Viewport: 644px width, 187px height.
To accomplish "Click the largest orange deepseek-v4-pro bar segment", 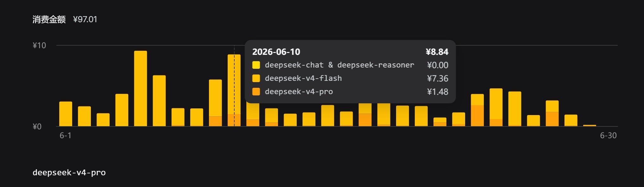I will pyautogui.click(x=477, y=116).
